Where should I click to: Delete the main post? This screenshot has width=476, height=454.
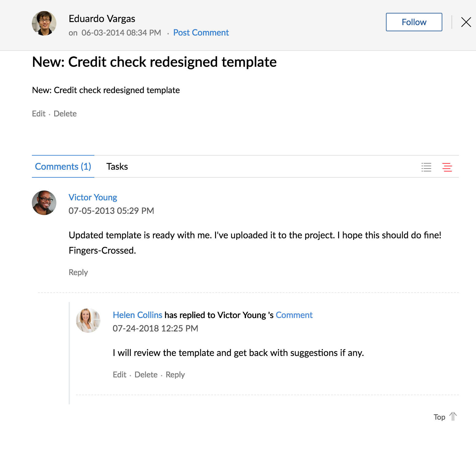[65, 114]
